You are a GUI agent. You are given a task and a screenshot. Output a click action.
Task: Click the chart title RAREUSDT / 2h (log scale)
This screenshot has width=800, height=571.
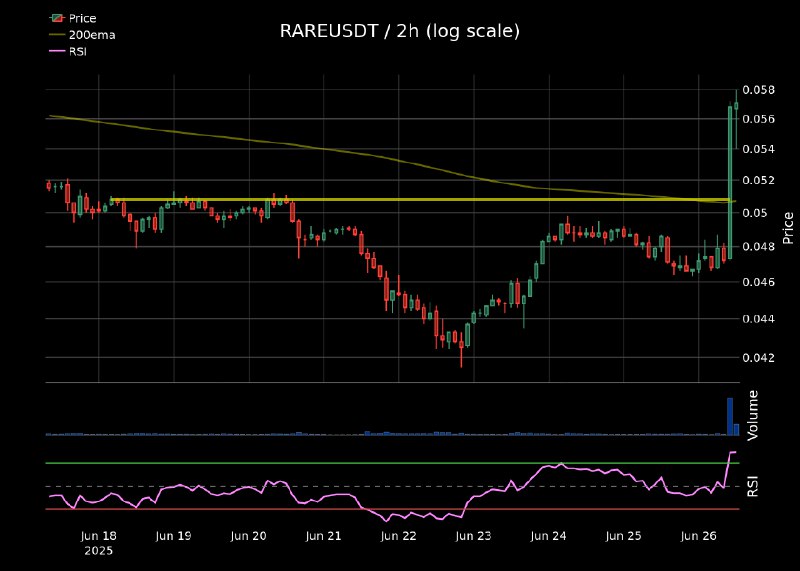point(399,31)
